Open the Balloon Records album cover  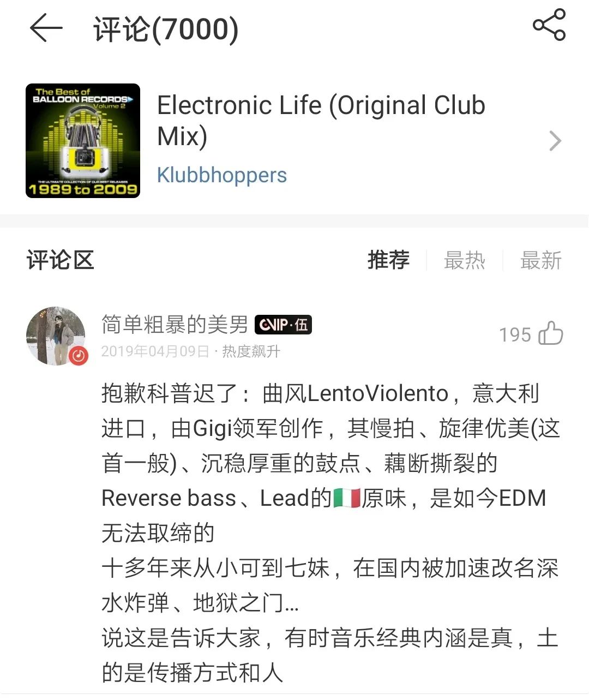[x=83, y=141]
